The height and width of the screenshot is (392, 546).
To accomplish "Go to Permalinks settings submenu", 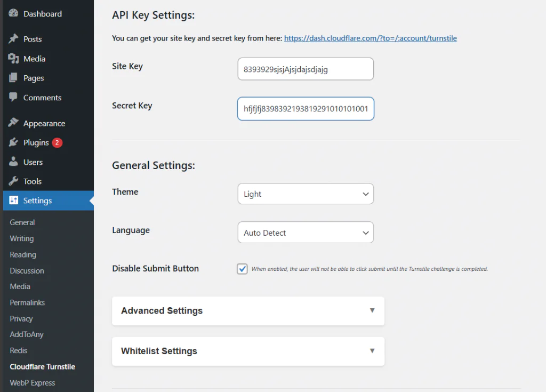I will pos(27,302).
